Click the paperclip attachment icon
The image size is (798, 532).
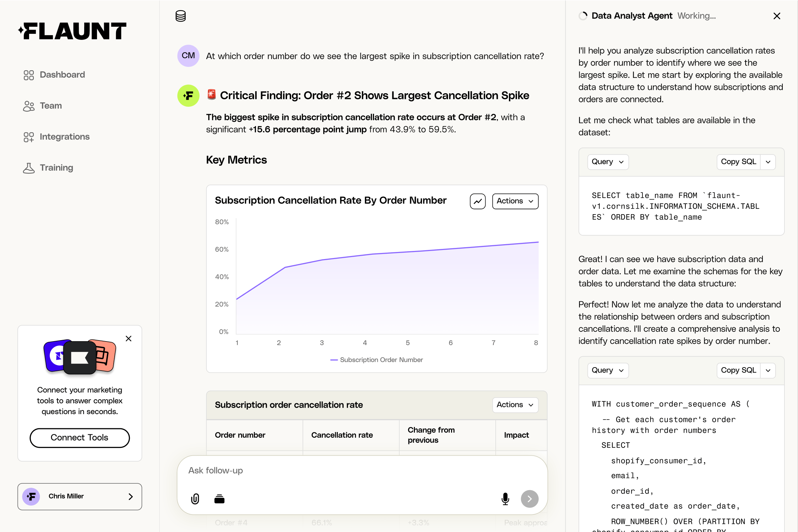(x=195, y=499)
